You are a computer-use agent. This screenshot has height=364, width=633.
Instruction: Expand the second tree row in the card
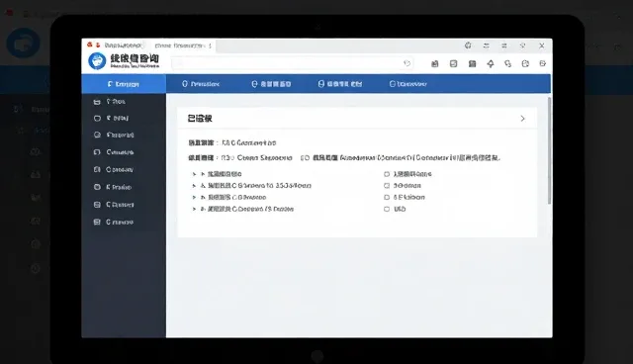pyautogui.click(x=194, y=186)
